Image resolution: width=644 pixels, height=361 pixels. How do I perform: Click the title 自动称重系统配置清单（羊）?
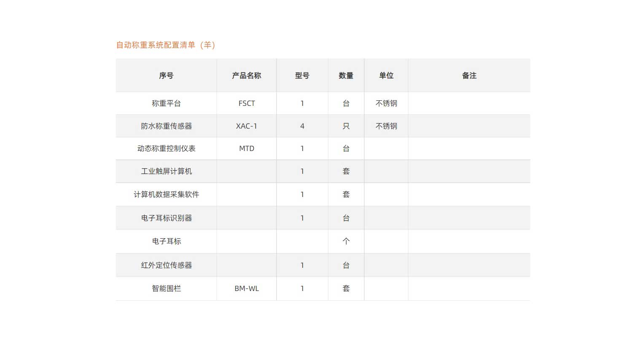click(166, 45)
